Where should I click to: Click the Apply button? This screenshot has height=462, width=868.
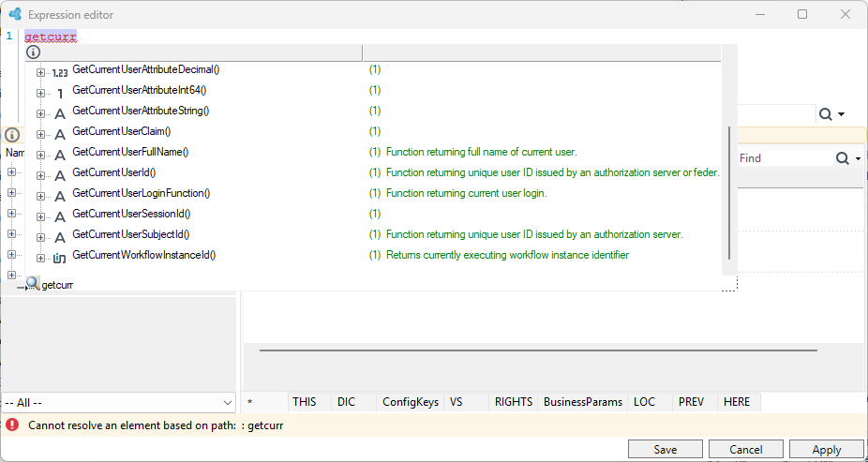[827, 449]
